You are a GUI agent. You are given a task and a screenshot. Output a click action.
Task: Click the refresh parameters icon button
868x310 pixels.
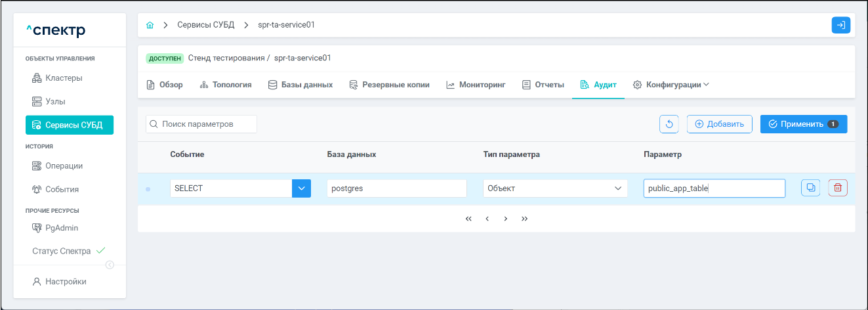point(669,124)
